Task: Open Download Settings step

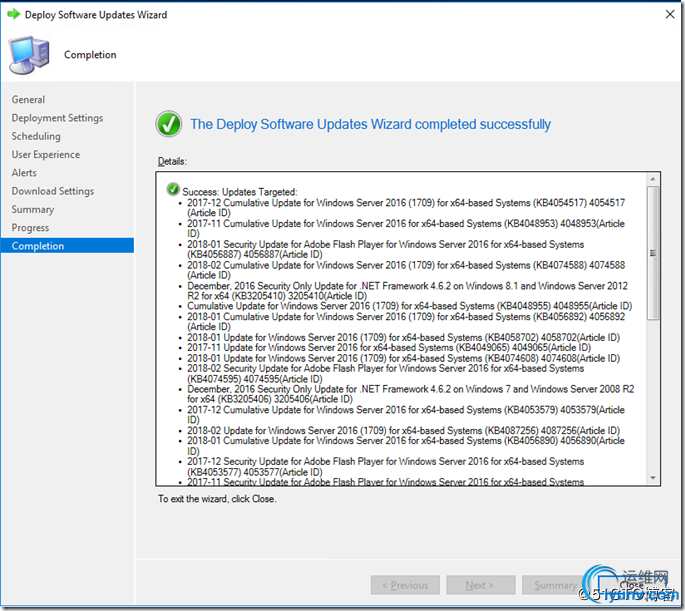Action: (x=53, y=191)
